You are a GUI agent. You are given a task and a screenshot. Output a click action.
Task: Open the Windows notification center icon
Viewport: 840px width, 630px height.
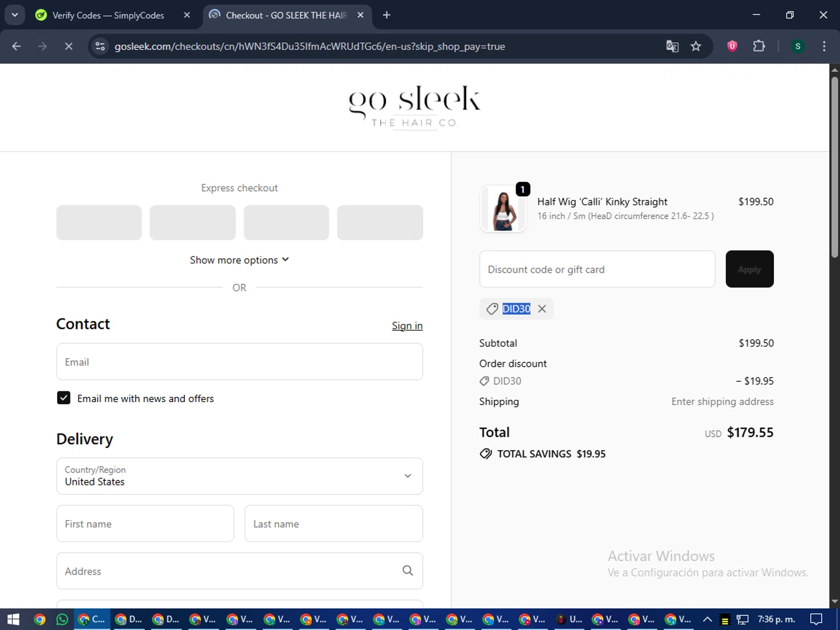point(816,619)
